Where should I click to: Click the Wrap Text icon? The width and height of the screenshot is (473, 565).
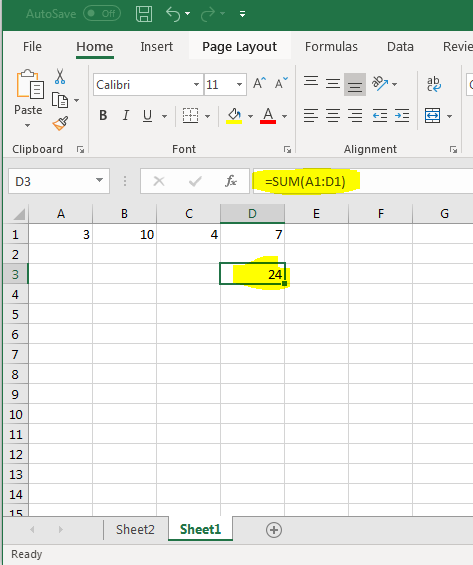pos(434,84)
